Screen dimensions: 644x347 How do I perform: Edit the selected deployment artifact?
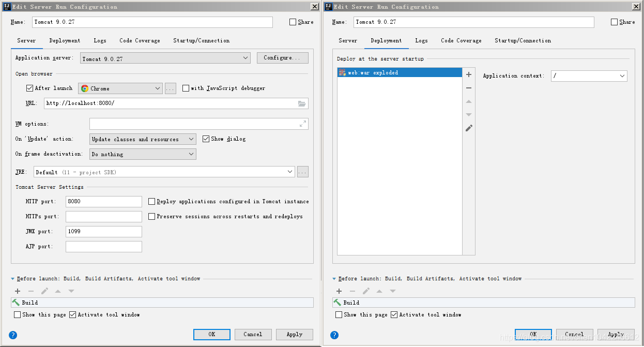(469, 128)
